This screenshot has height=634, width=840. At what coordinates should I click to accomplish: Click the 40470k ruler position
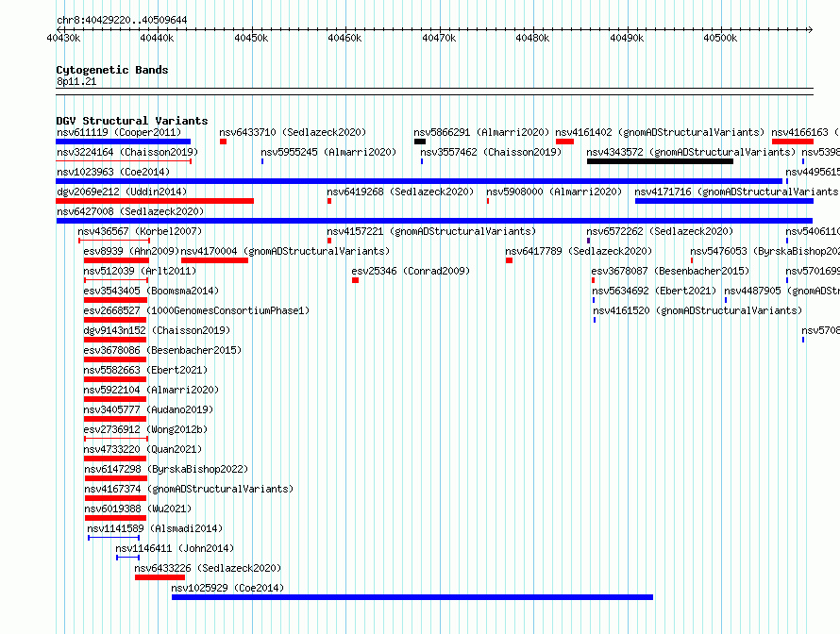tap(439, 38)
